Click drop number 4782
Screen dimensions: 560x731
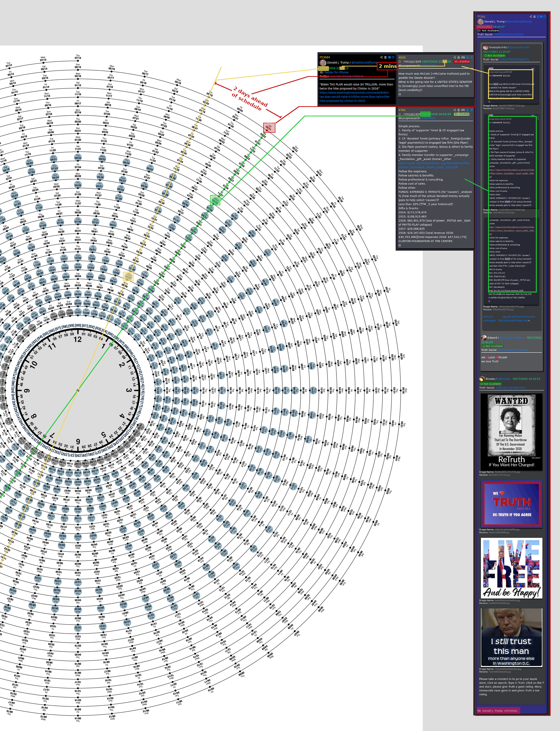tap(402, 110)
